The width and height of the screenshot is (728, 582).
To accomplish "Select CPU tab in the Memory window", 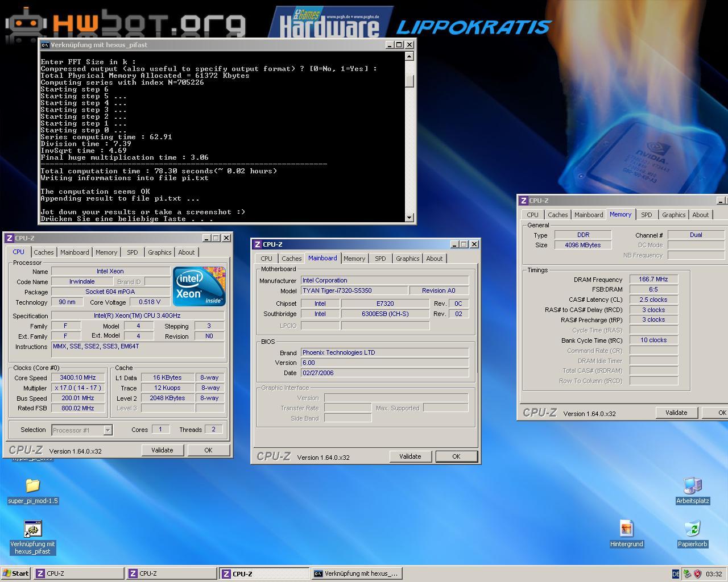I will coord(532,215).
